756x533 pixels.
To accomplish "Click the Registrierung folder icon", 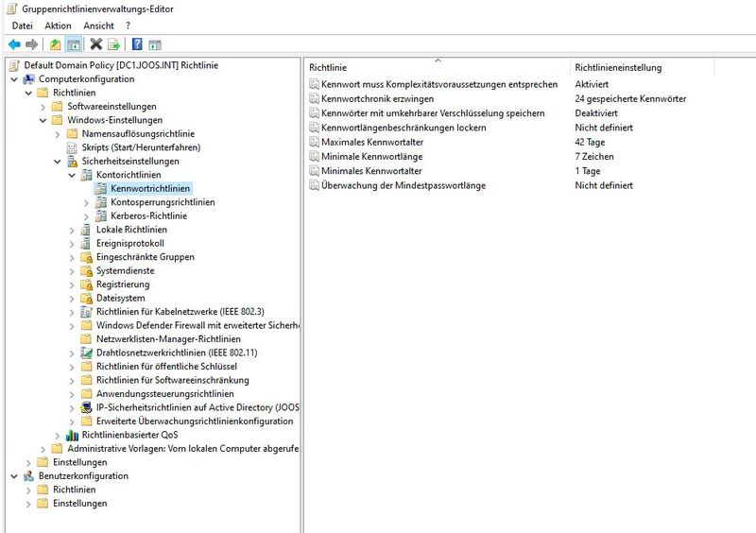I will [86, 284].
